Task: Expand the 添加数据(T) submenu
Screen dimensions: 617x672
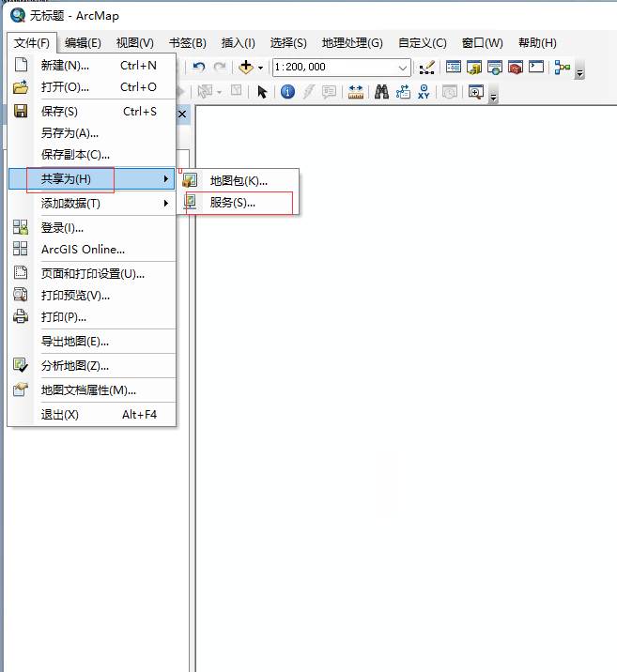Action: (x=92, y=203)
